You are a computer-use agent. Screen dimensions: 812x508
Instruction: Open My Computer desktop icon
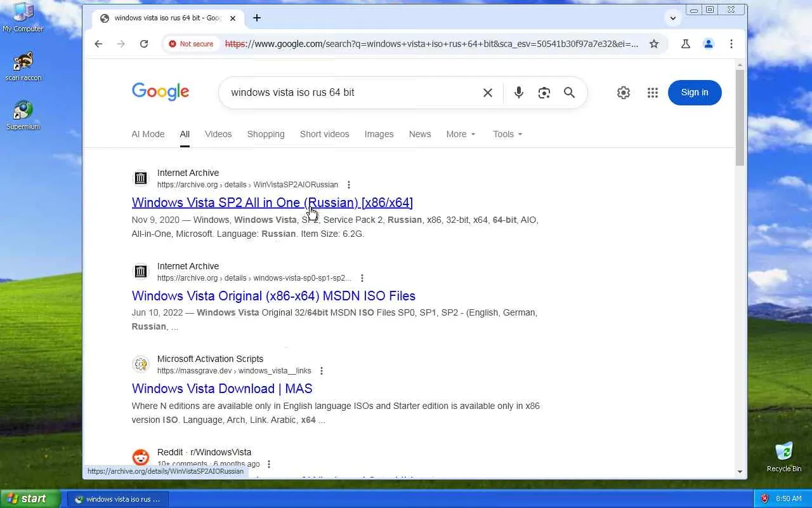pyautogui.click(x=23, y=18)
